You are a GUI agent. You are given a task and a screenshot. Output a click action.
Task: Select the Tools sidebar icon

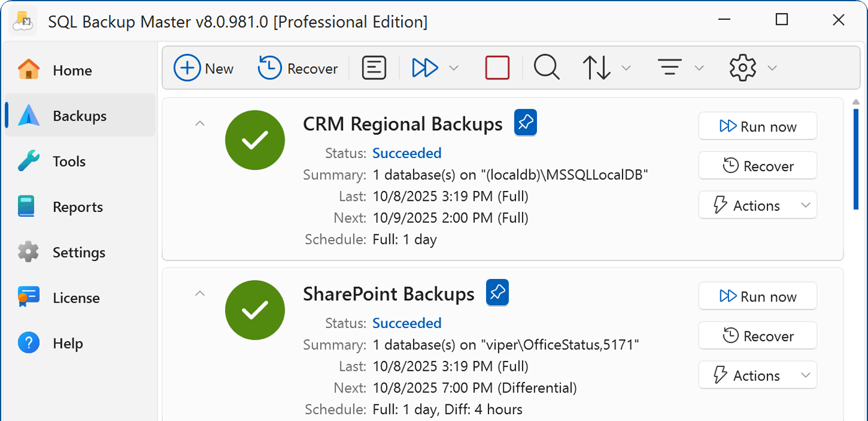tap(68, 161)
